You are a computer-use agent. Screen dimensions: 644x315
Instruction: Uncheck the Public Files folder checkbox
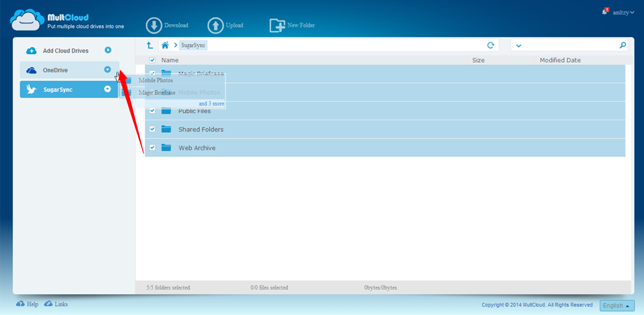pos(152,111)
